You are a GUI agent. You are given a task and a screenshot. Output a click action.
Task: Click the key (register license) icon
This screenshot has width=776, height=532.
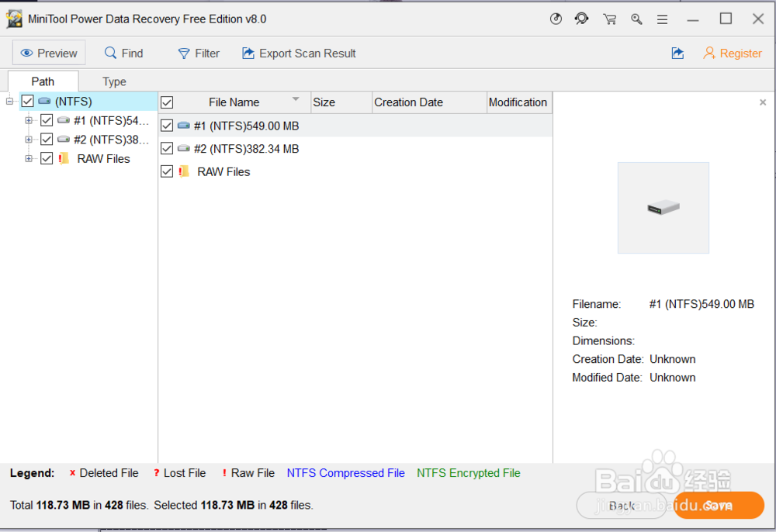(x=636, y=19)
